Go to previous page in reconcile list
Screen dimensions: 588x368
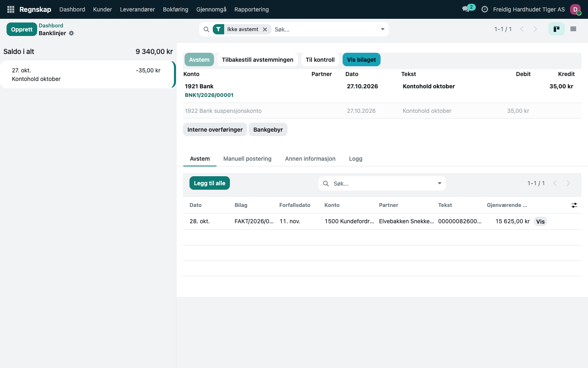point(555,183)
